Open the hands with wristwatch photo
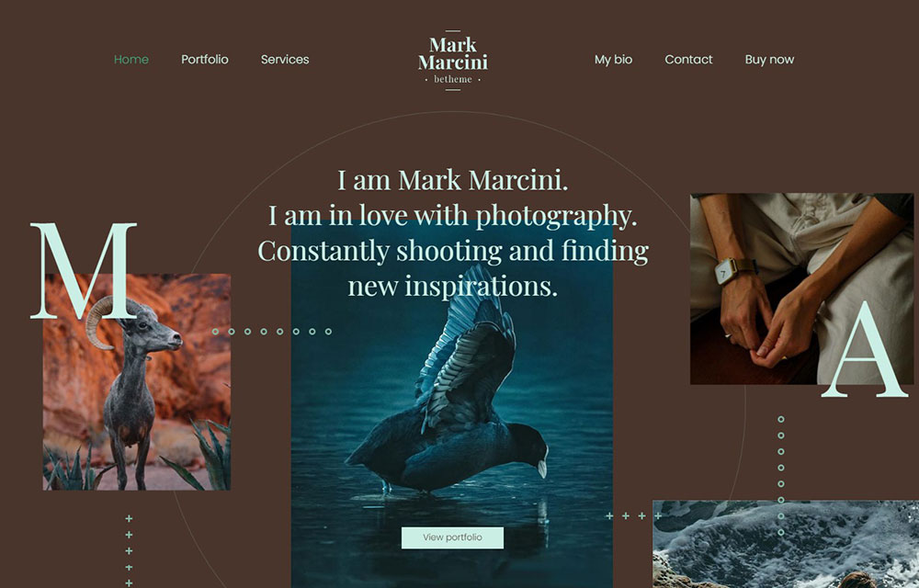919x588 pixels. pyautogui.click(x=801, y=288)
